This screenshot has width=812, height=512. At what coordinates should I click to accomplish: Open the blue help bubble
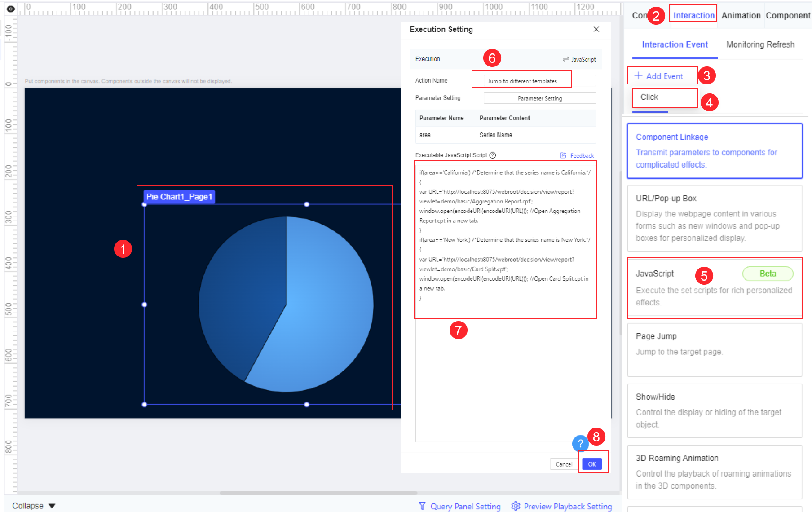[580, 444]
